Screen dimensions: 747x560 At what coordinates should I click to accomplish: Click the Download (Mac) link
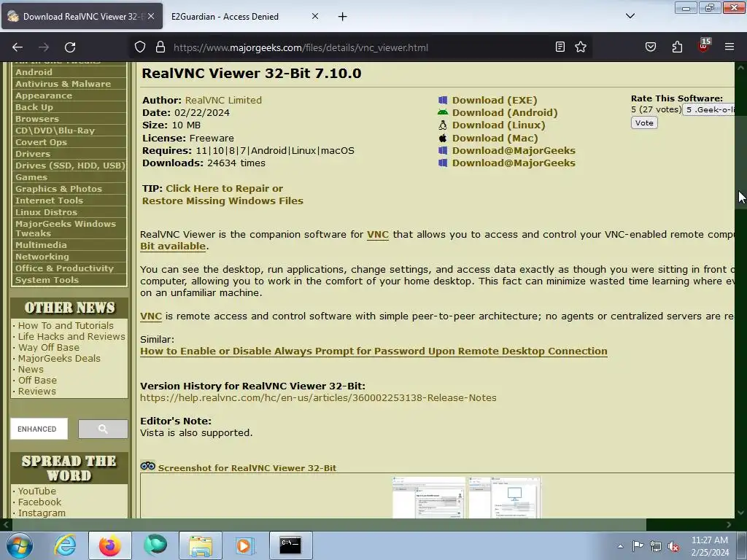[x=495, y=138]
